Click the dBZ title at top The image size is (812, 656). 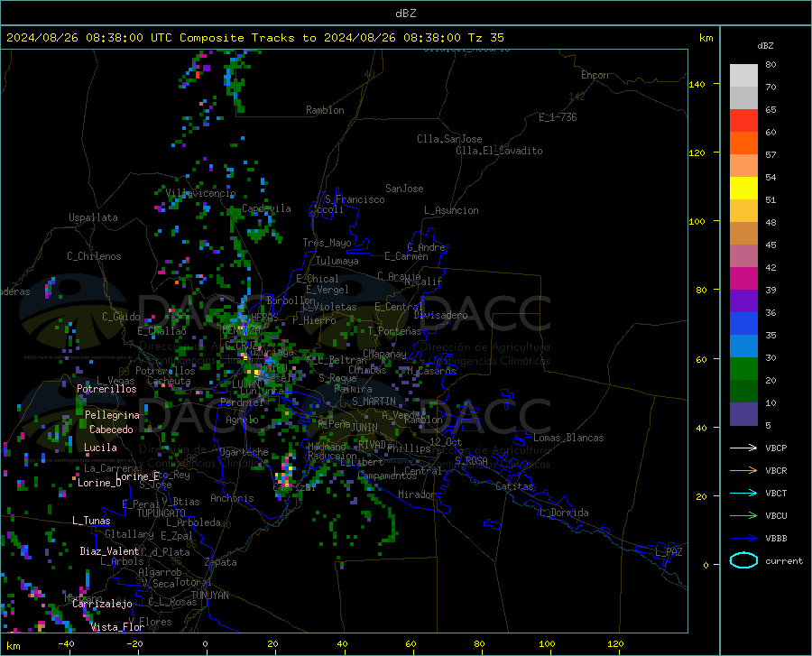tap(405, 14)
